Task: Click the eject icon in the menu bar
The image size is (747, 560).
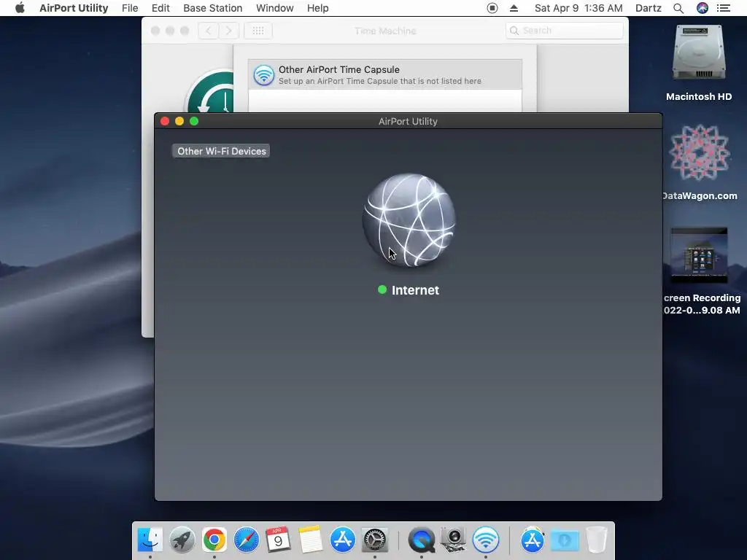Action: (x=514, y=8)
